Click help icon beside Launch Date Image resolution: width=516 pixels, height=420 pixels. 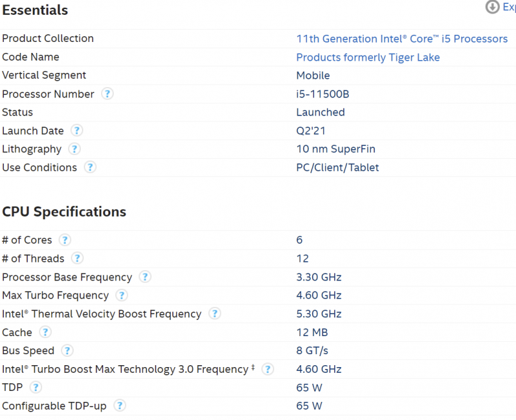tap(77, 130)
